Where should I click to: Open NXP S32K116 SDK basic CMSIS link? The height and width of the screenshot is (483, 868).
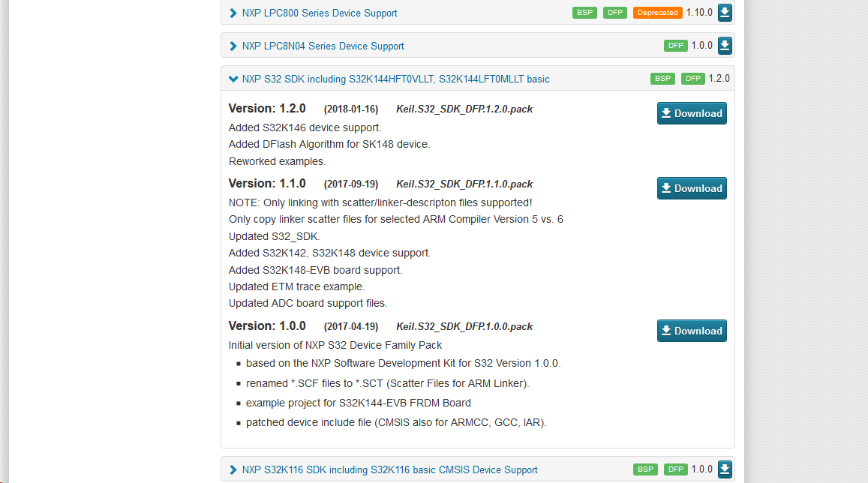coord(389,469)
